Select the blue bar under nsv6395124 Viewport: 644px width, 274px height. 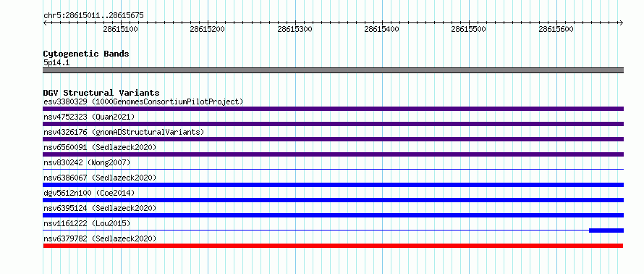pyautogui.click(x=333, y=215)
